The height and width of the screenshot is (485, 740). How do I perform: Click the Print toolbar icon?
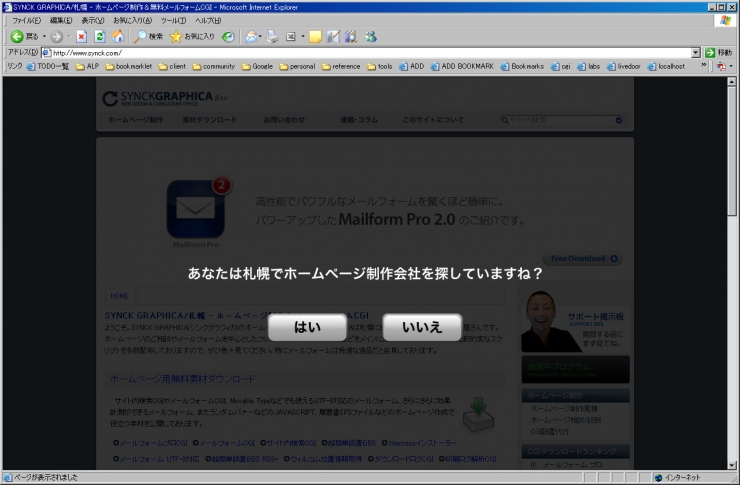click(x=272, y=36)
